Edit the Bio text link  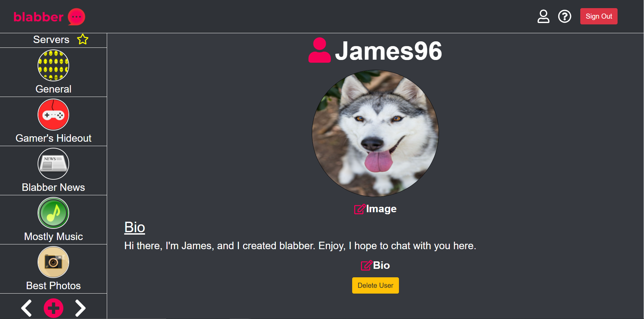click(375, 265)
